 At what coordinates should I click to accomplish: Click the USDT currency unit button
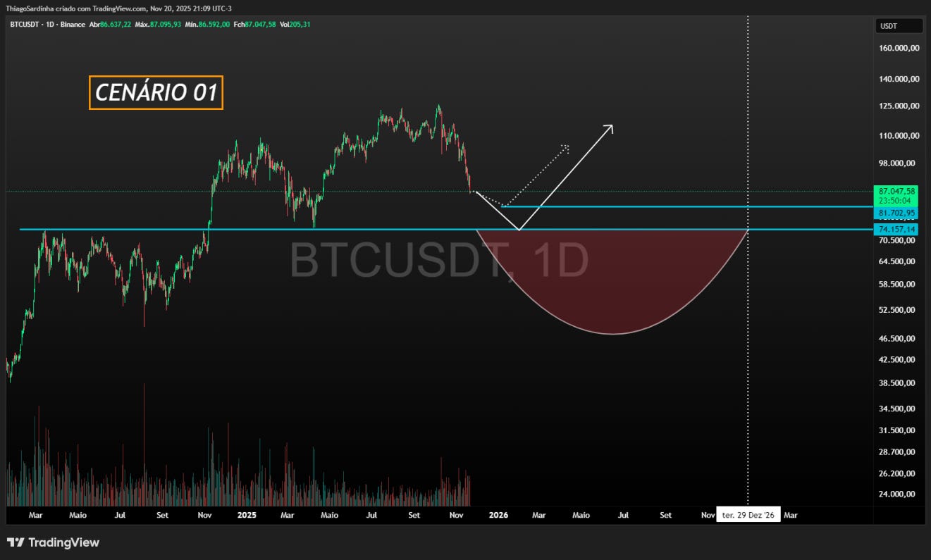898,25
